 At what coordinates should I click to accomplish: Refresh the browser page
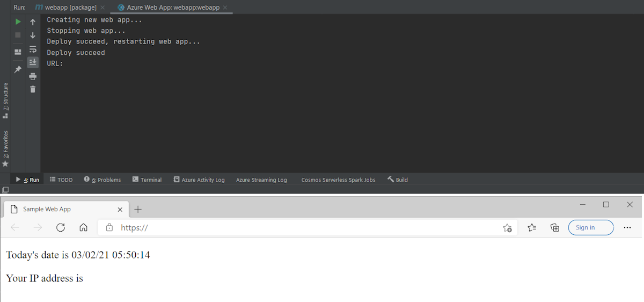[61, 228]
